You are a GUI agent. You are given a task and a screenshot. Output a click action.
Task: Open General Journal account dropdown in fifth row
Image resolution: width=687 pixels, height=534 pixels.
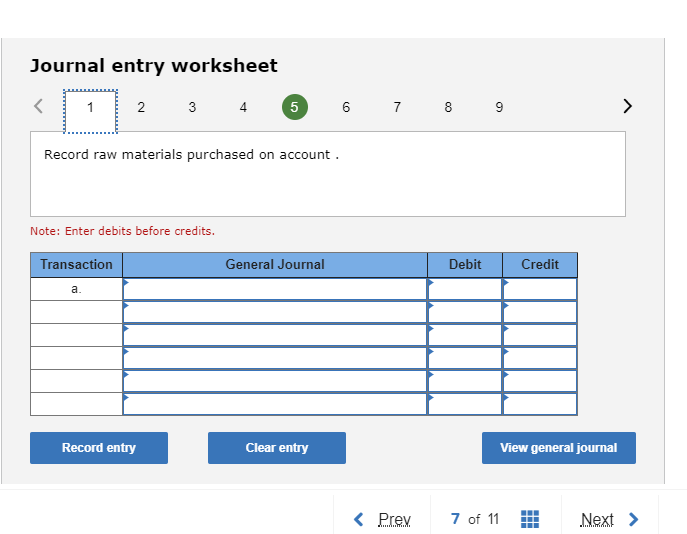(275, 381)
